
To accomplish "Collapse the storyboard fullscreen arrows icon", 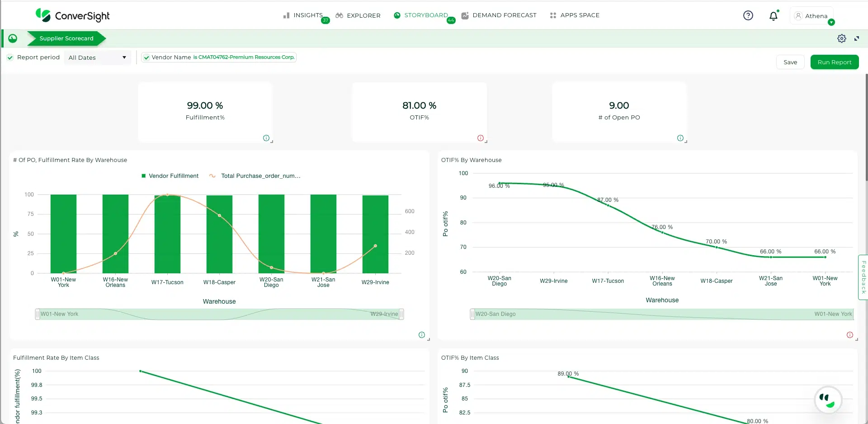I will (857, 38).
